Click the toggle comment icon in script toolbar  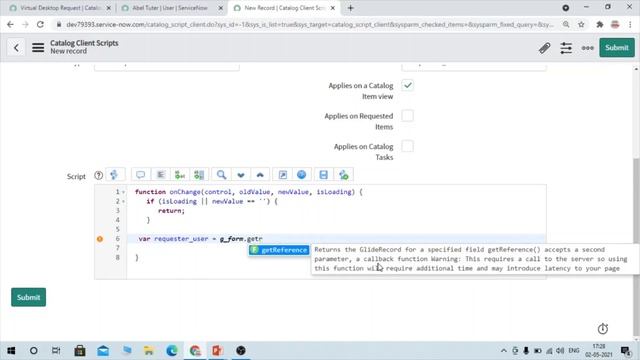click(140, 175)
